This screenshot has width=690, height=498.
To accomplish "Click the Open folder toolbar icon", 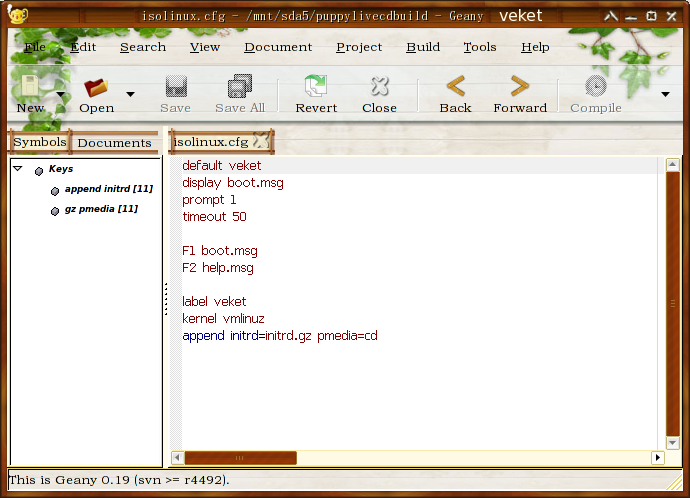I will 96,87.
